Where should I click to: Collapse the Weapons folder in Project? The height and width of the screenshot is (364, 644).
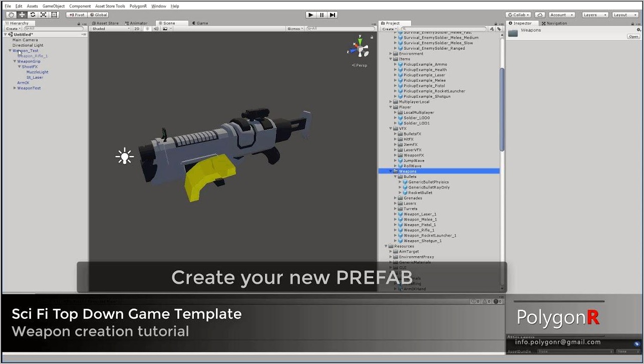pos(391,171)
